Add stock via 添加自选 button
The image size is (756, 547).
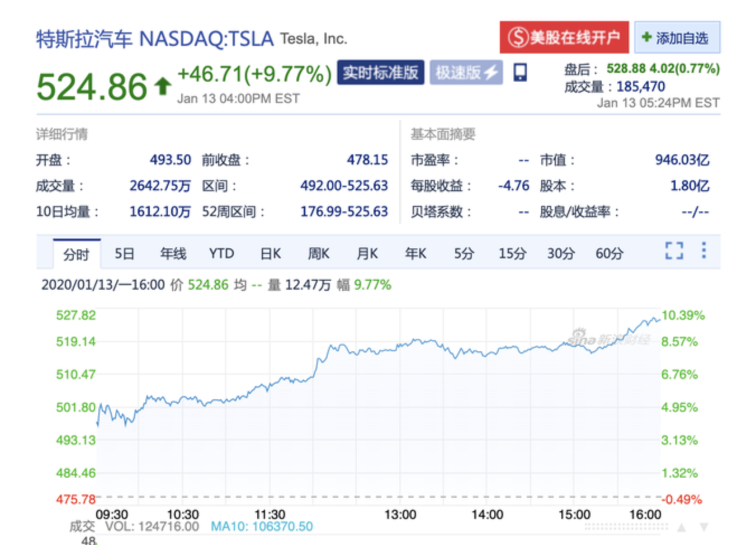(677, 38)
